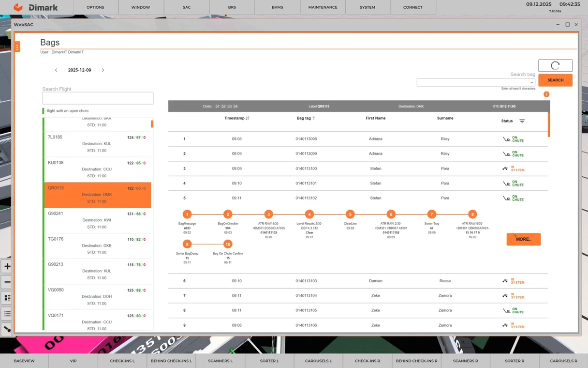Click the Search Flight input field
The width and height of the screenshot is (588, 368).
coord(98,98)
